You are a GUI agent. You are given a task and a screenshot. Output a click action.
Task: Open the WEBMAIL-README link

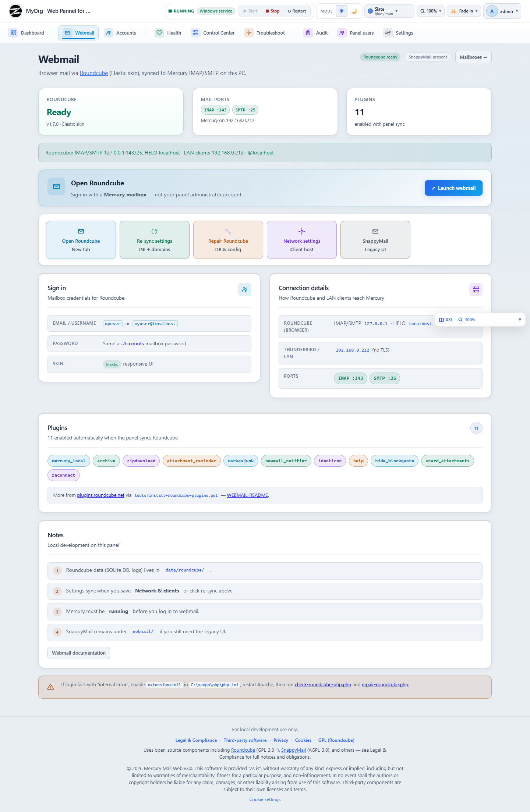pyautogui.click(x=247, y=495)
